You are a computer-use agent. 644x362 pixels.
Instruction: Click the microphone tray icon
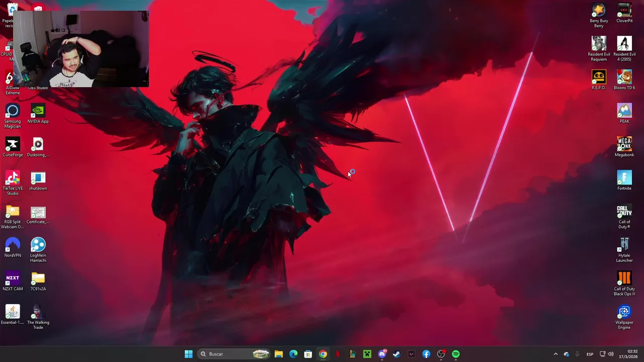577,354
